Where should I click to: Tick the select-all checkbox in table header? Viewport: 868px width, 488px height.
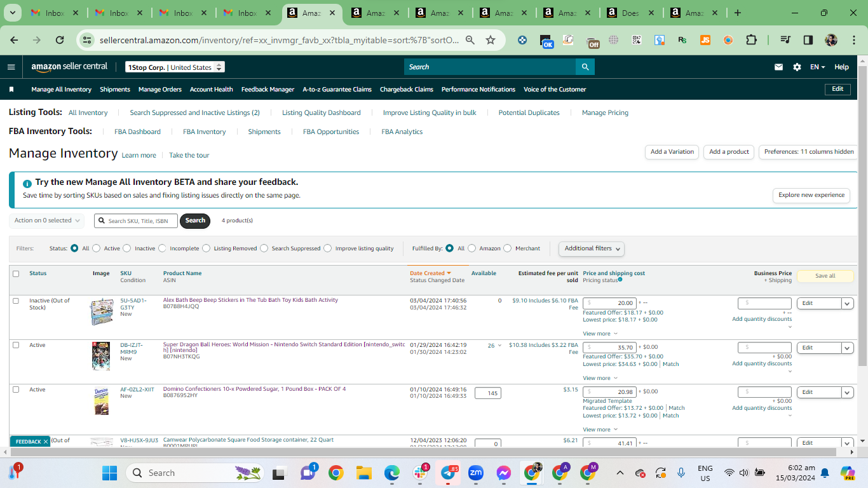tap(16, 274)
